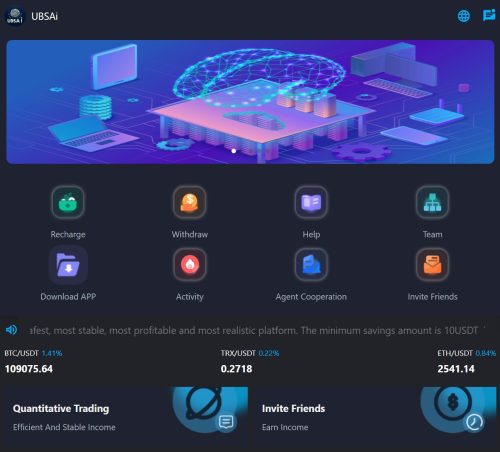The height and width of the screenshot is (452, 500).
Task: Open the chat messages icon at top right
Action: tap(489, 15)
